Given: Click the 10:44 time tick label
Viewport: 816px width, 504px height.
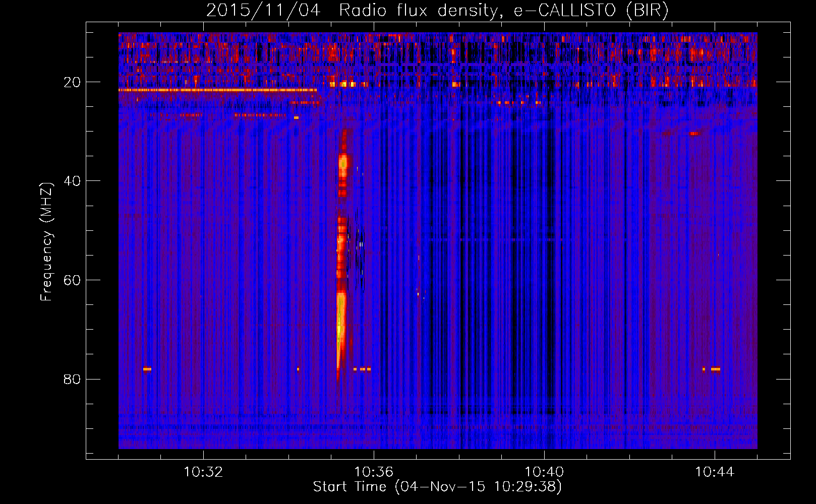Looking at the screenshot, I should [715, 472].
